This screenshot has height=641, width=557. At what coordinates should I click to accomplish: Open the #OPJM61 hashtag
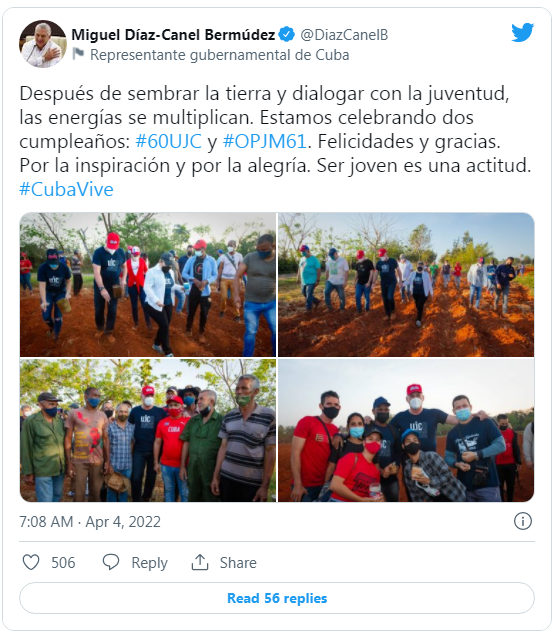265,141
